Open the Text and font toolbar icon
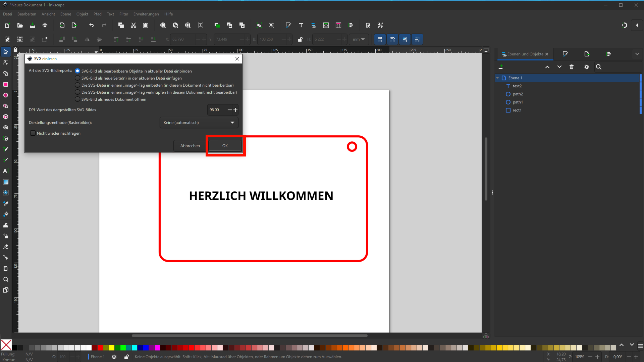Image resolution: width=644 pixels, height=362 pixels. [301, 25]
